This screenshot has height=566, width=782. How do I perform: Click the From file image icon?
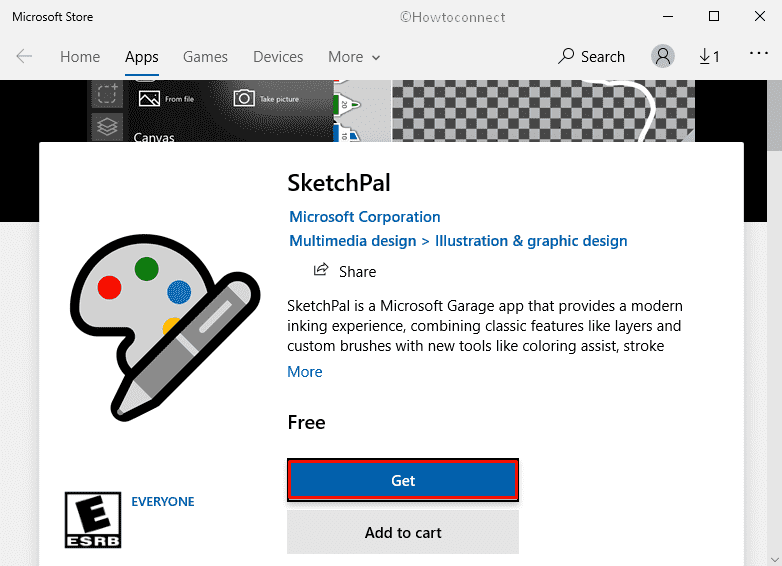tap(150, 98)
